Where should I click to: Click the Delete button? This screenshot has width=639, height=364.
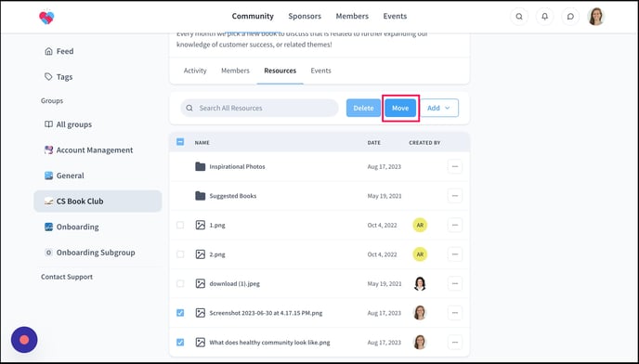coord(363,108)
